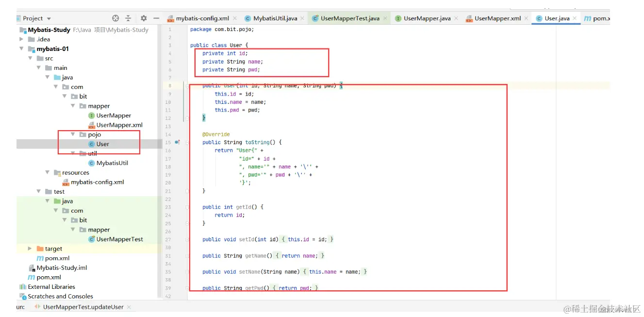The width and height of the screenshot is (644, 317).
Task: Expand the target folder arrow
Action: pos(30,249)
